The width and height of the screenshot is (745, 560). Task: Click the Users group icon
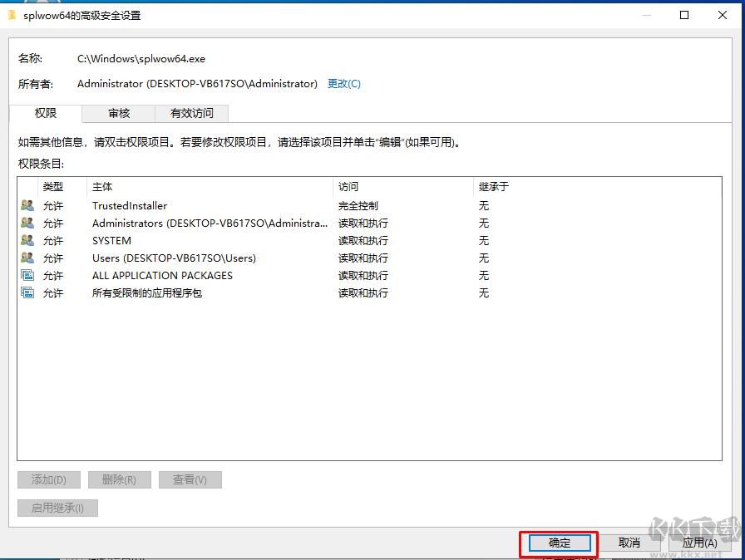[x=27, y=258]
